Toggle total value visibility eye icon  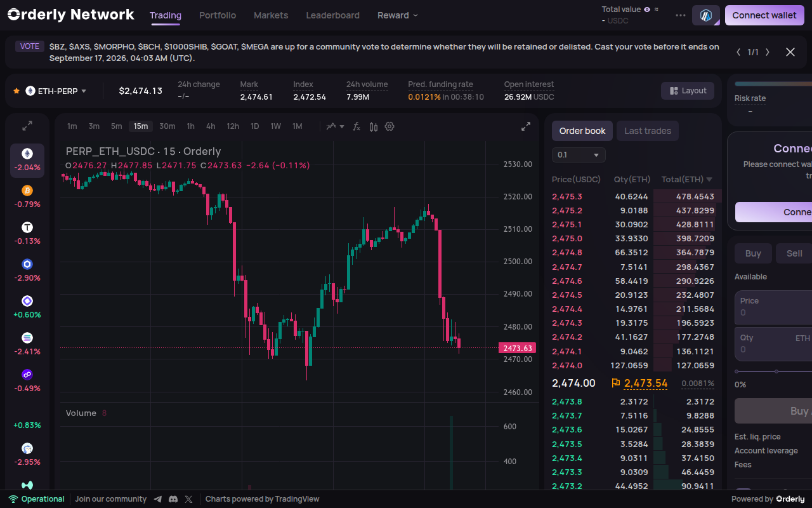tap(647, 10)
